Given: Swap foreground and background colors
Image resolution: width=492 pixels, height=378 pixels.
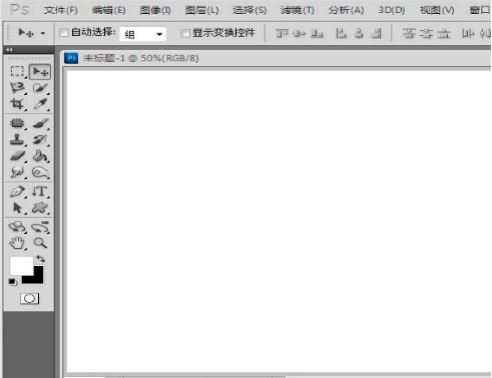Looking at the screenshot, I should pos(41,258).
